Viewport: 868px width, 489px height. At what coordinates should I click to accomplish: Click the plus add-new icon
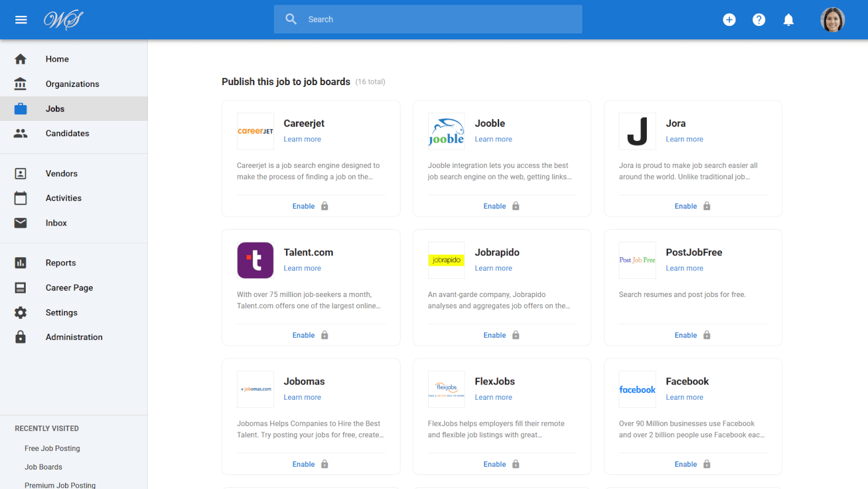click(729, 20)
